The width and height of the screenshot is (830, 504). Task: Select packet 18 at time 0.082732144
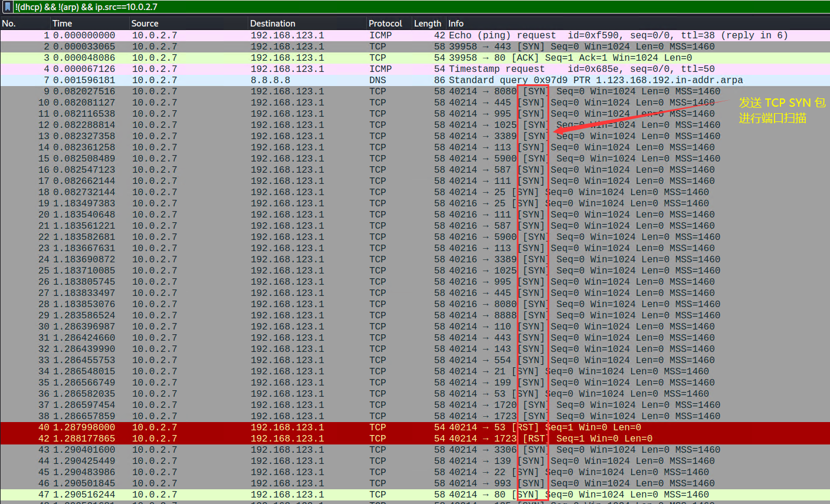click(x=415, y=192)
